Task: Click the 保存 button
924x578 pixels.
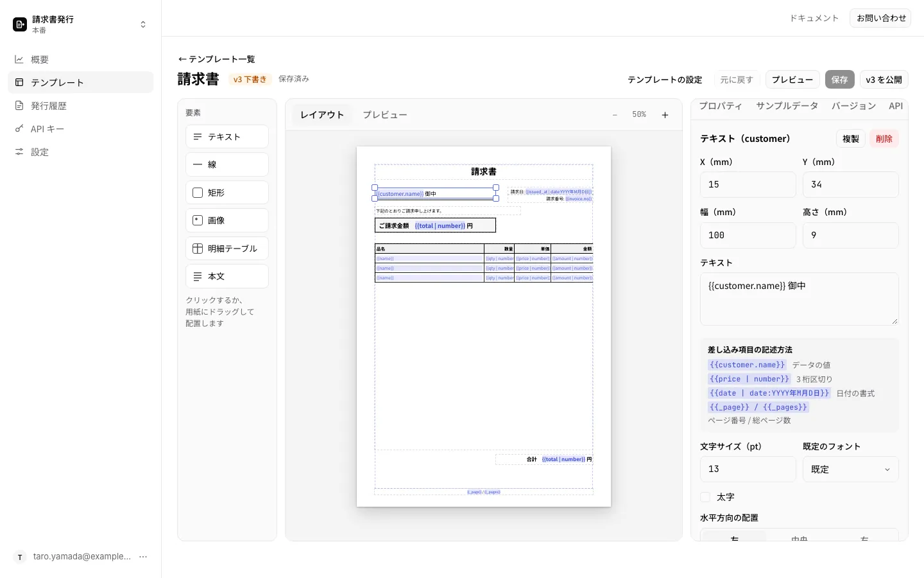Action: coord(839,80)
